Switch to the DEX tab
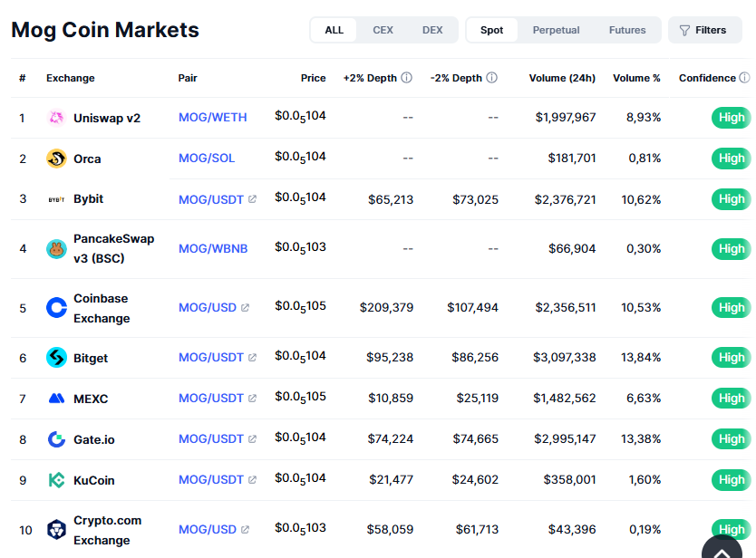The width and height of the screenshot is (756, 558). (x=432, y=30)
